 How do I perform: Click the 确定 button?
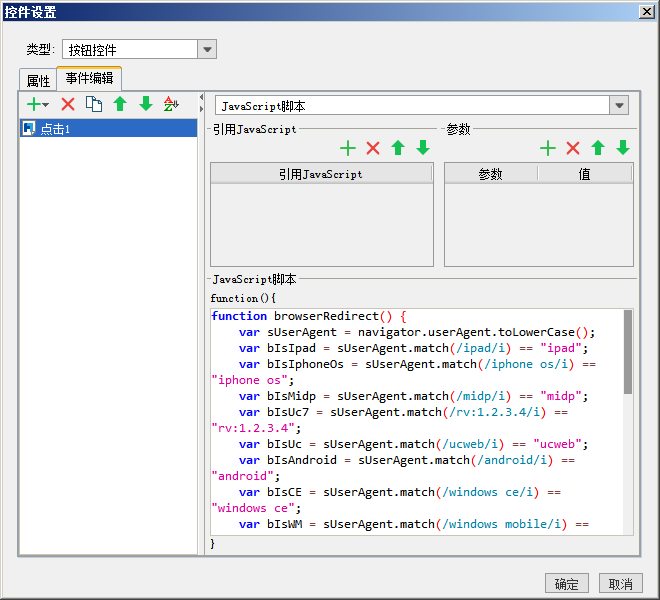tap(566, 584)
